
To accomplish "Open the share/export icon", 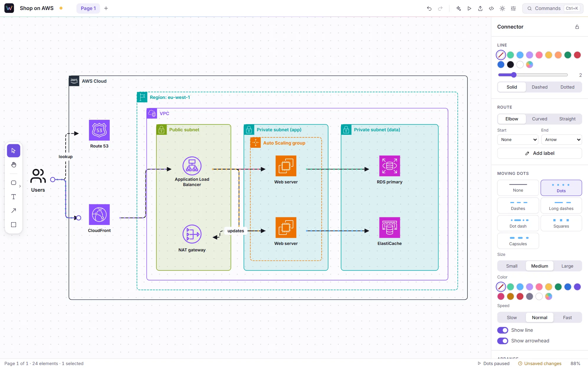I will (480, 9).
